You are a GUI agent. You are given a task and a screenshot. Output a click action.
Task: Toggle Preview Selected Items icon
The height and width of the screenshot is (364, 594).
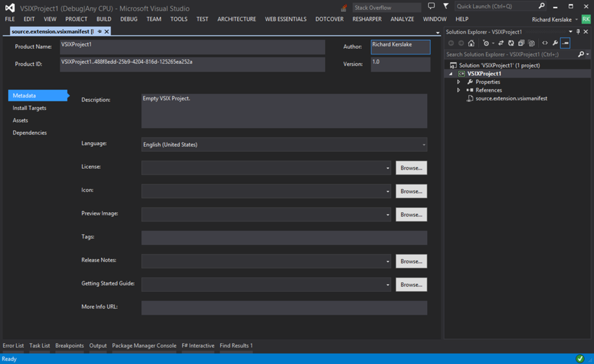pos(565,43)
